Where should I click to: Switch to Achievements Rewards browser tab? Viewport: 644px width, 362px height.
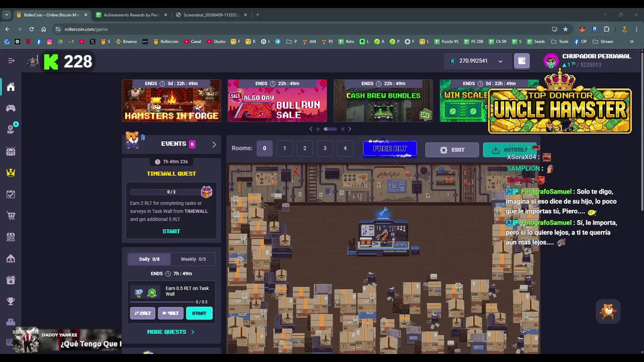[x=131, y=15]
